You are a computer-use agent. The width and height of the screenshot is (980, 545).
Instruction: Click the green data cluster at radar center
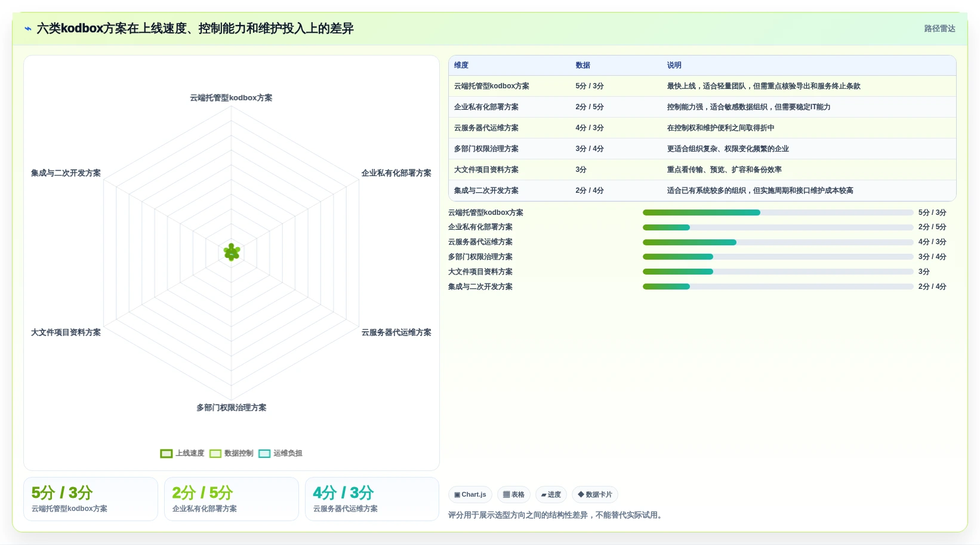(232, 253)
